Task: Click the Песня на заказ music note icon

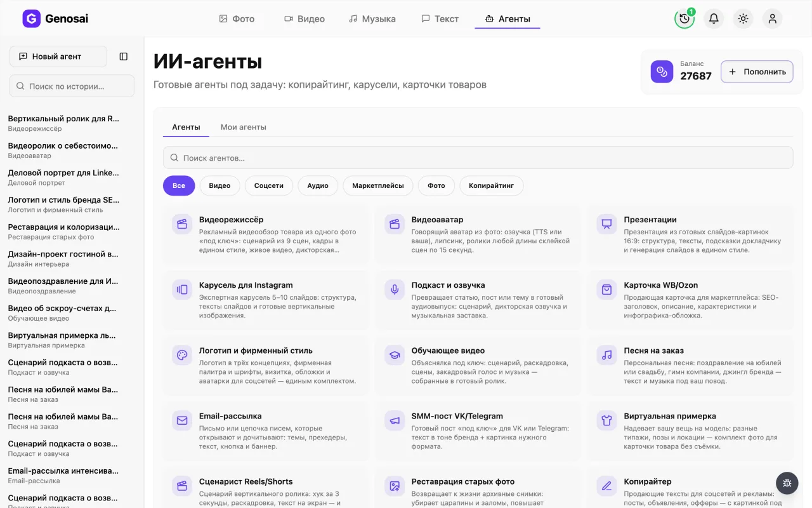Action: tap(606, 355)
